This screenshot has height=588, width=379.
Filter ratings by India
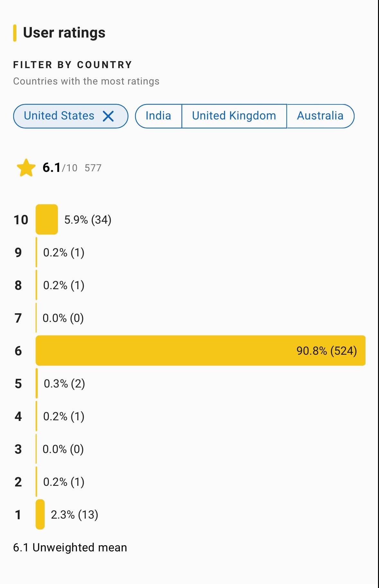(x=158, y=116)
